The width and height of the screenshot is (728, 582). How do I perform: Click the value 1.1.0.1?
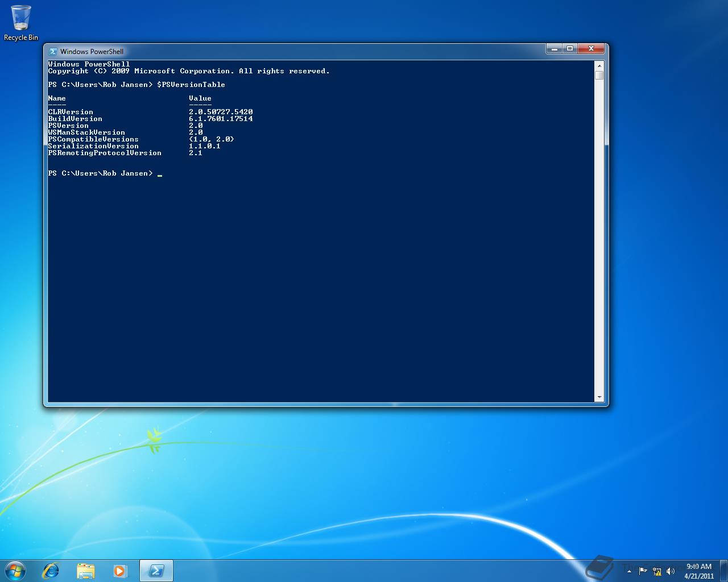205,146
